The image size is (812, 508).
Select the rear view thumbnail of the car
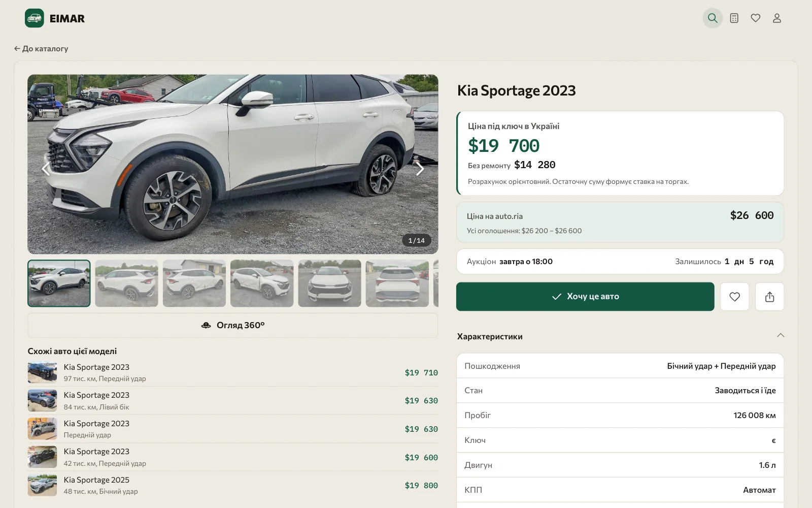[397, 283]
